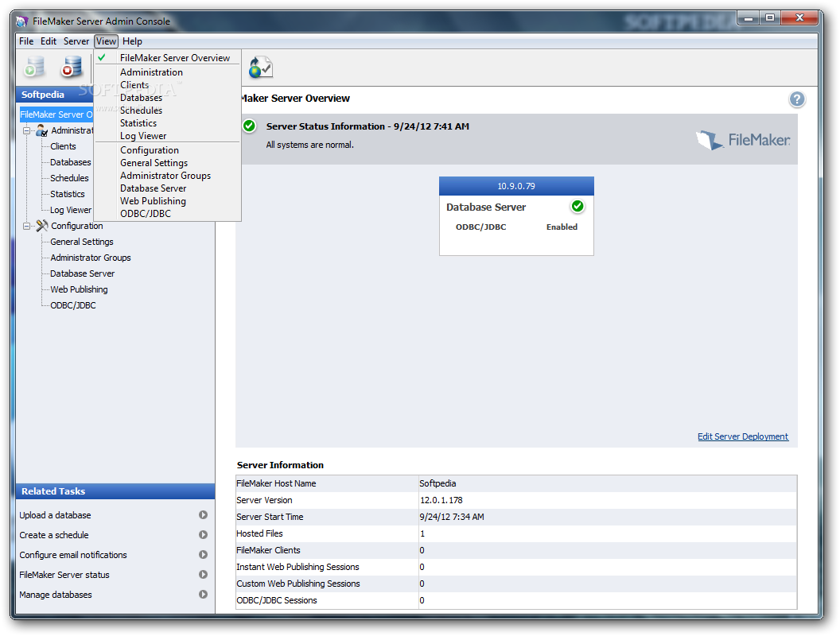Image resolution: width=840 pixels, height=636 pixels.
Task: Click the Server Version value 12.0.1.178
Action: click(x=441, y=500)
